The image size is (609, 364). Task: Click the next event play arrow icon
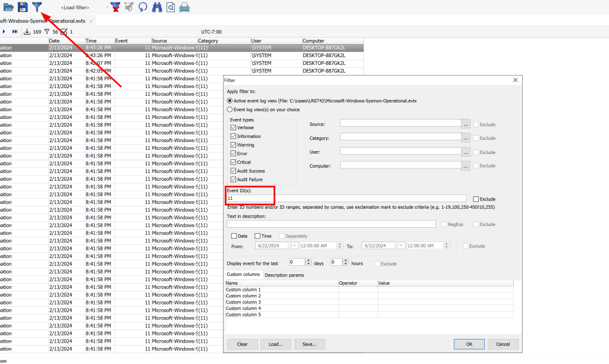click(4, 32)
